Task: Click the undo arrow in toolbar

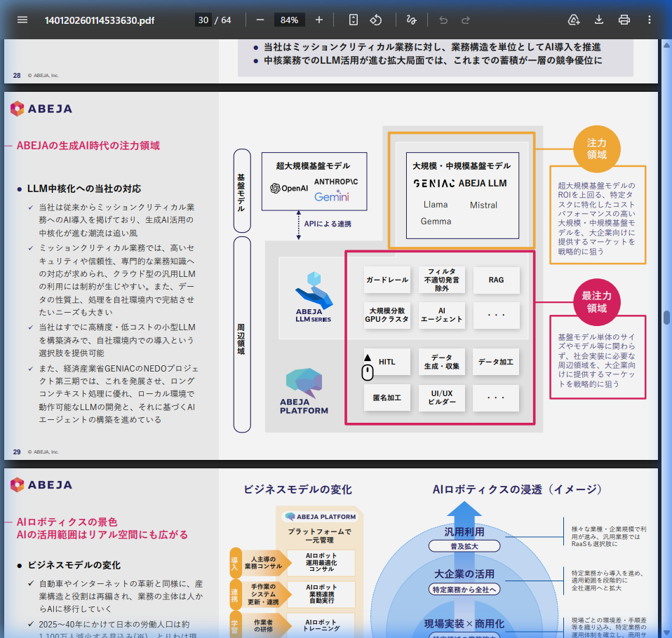Action: [443, 20]
